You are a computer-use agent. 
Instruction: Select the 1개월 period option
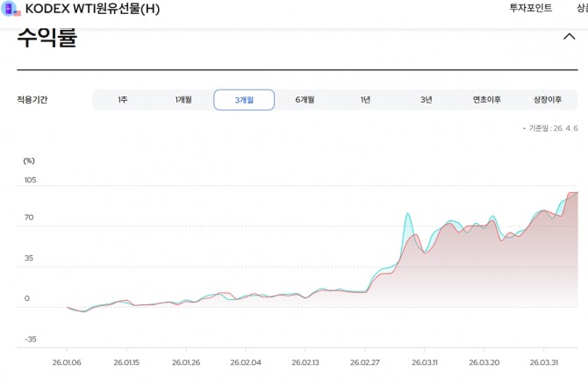[x=183, y=100]
